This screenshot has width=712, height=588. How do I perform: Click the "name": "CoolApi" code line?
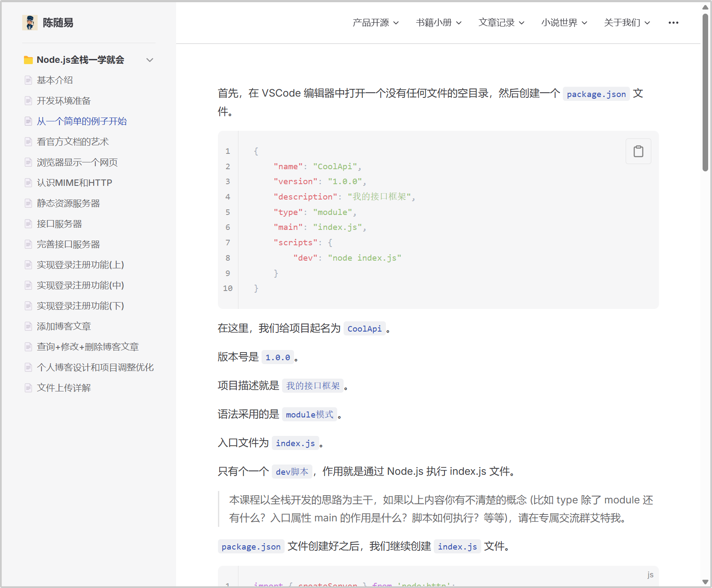(318, 167)
